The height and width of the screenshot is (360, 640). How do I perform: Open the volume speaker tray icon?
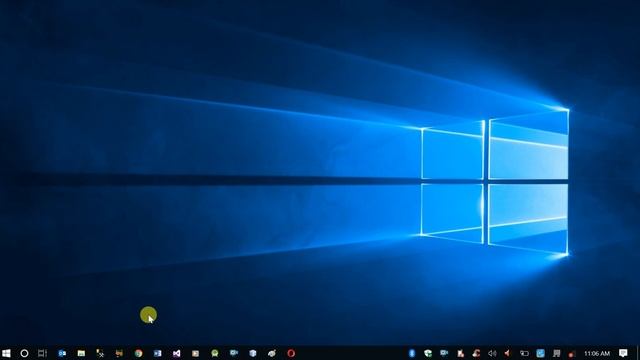[x=492, y=353]
